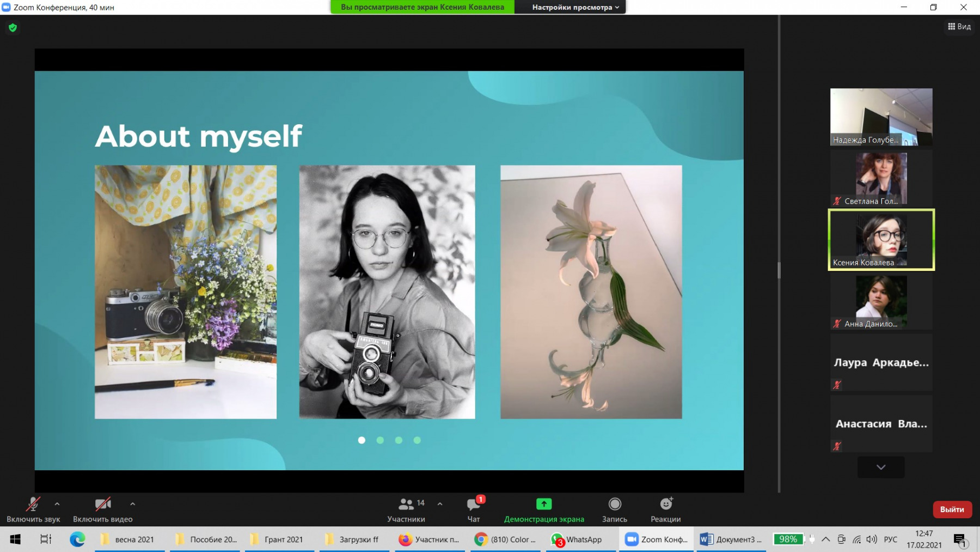980x552 pixels.
Task: Select Ксения Ковалева video thumbnail
Action: [x=881, y=240]
